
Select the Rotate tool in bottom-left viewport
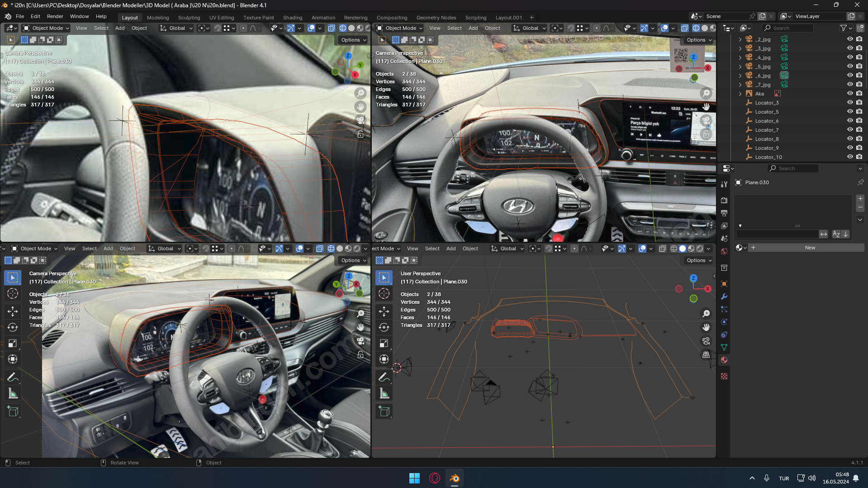pyautogui.click(x=13, y=327)
